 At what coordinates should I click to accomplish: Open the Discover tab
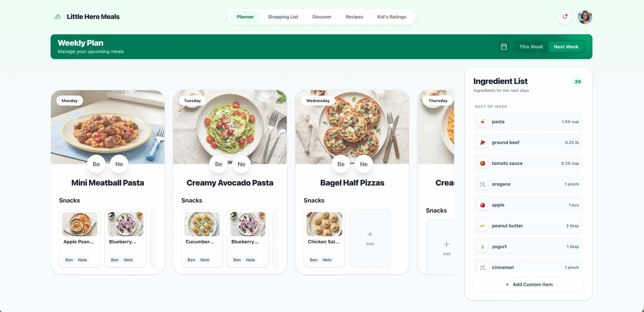[x=322, y=17]
